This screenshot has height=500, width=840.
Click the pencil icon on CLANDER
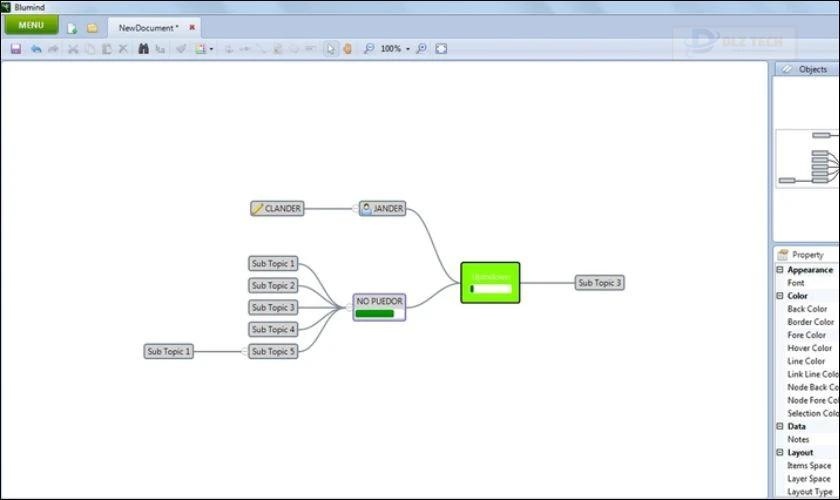pyautogui.click(x=258, y=208)
